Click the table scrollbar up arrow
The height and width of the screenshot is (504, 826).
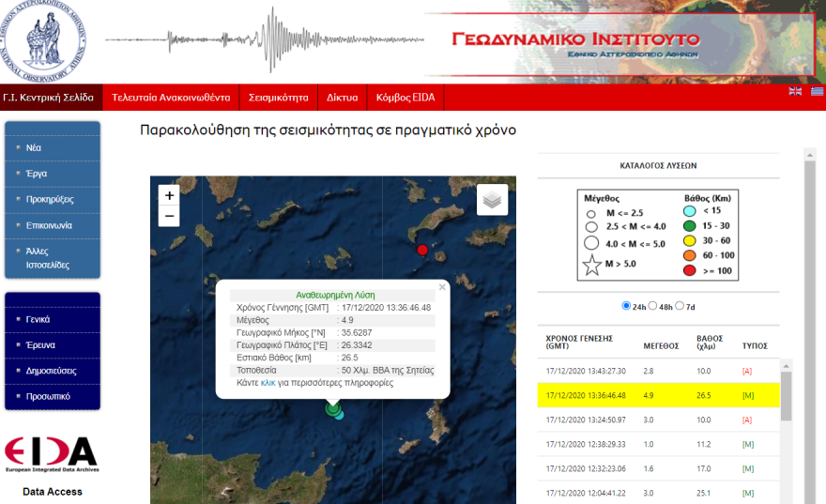(786, 366)
